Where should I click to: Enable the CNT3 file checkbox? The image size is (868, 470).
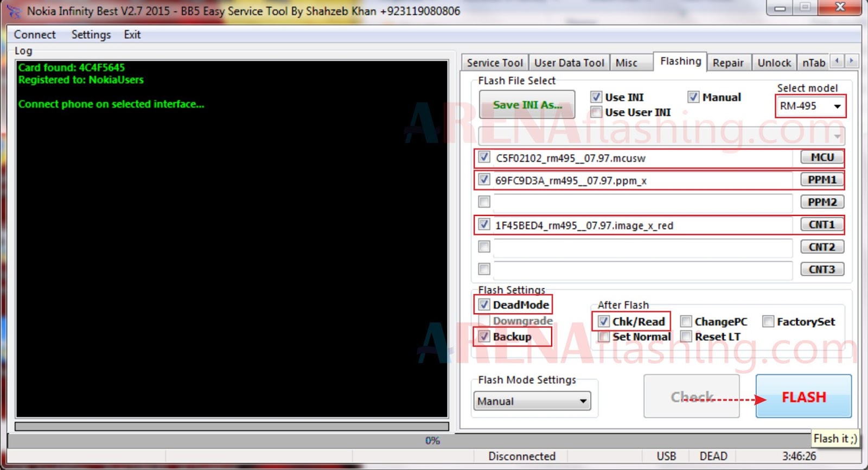484,269
